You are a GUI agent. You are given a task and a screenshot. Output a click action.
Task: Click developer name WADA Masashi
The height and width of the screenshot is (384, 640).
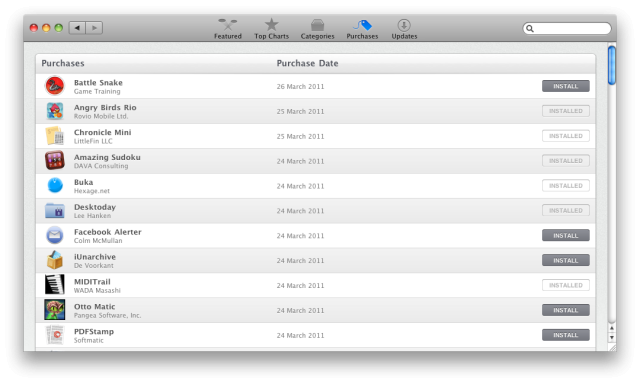tap(97, 291)
